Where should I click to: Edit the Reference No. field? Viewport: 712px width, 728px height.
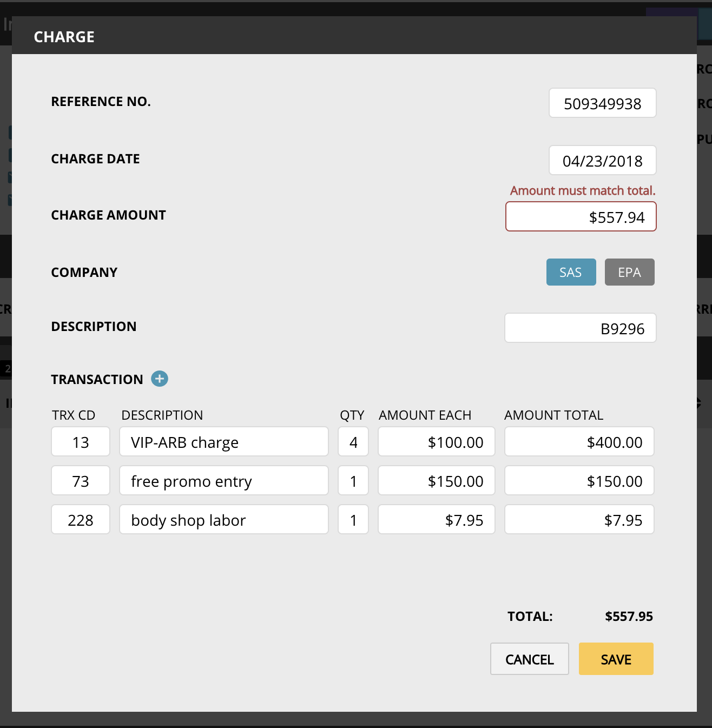click(602, 103)
